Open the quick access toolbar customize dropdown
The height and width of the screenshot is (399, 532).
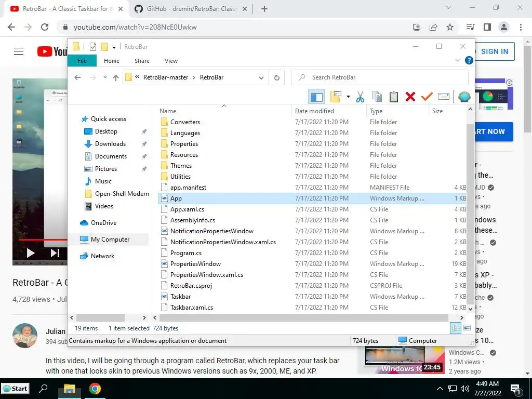[x=114, y=47]
